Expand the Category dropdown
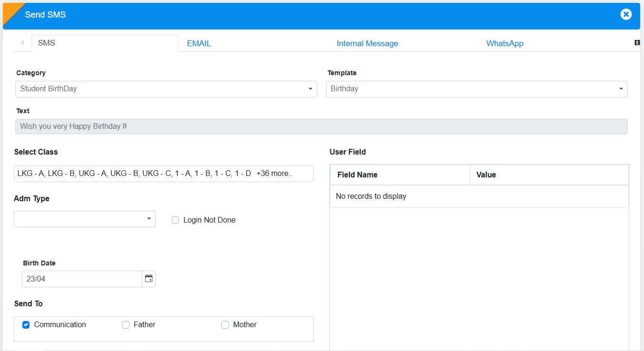 [166, 89]
